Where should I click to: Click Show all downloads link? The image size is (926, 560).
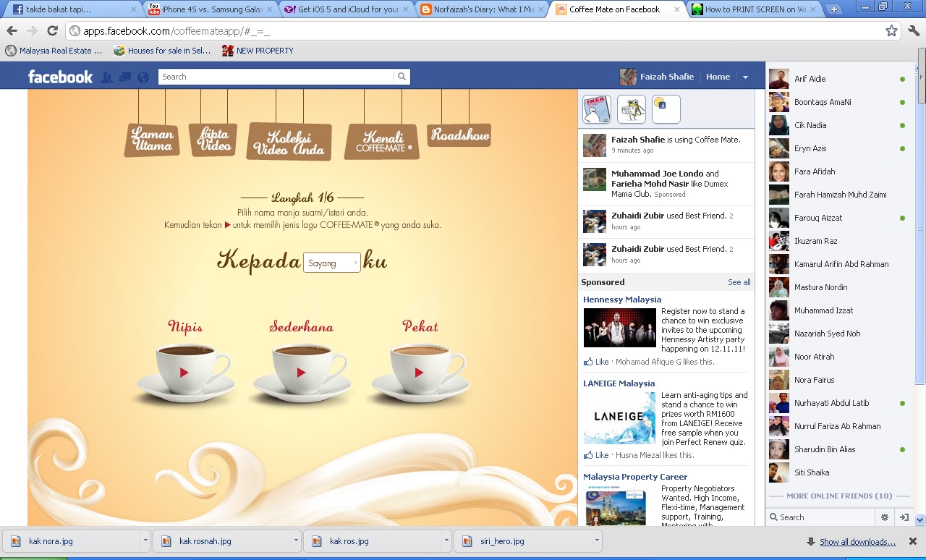[857, 542]
